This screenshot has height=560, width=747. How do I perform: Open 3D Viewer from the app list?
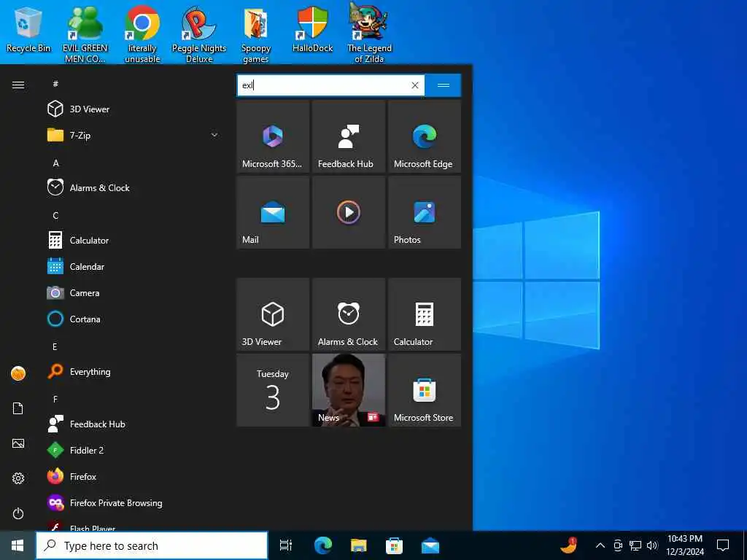(x=133, y=109)
